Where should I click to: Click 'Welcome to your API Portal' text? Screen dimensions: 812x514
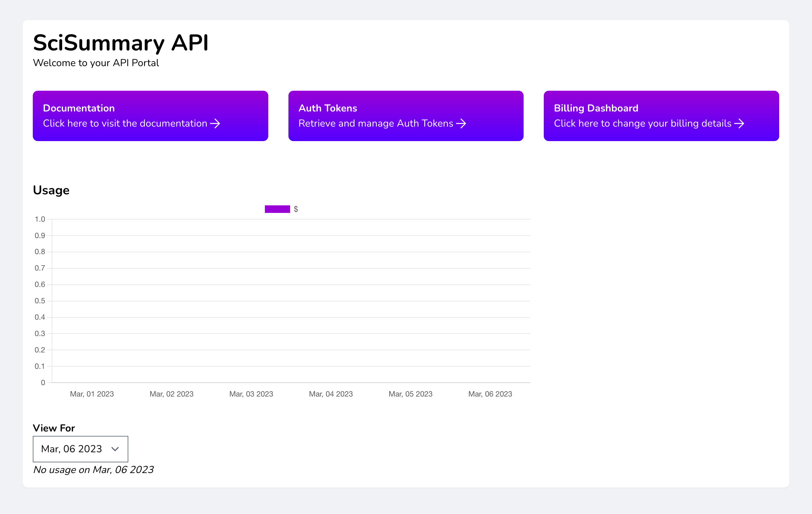(96, 63)
